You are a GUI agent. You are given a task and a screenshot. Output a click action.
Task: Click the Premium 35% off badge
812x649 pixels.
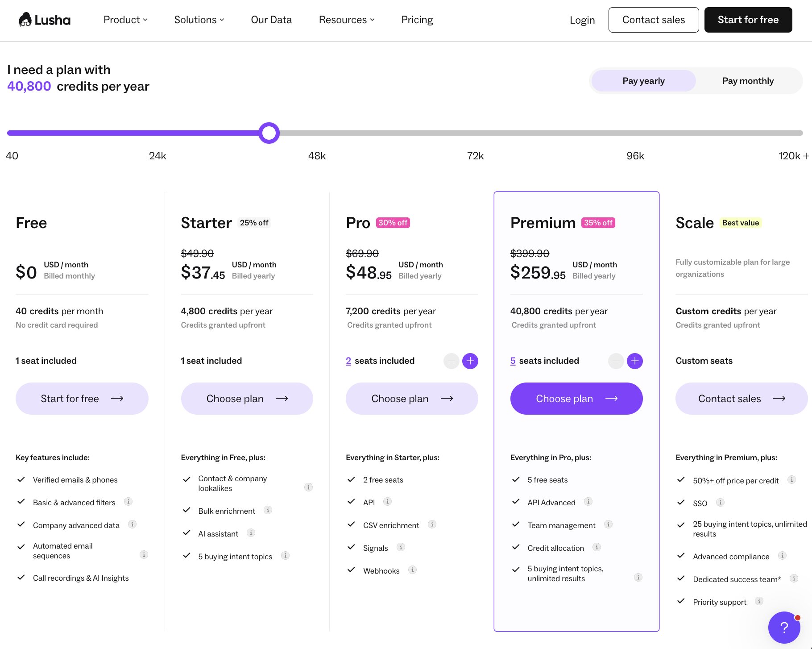598,223
